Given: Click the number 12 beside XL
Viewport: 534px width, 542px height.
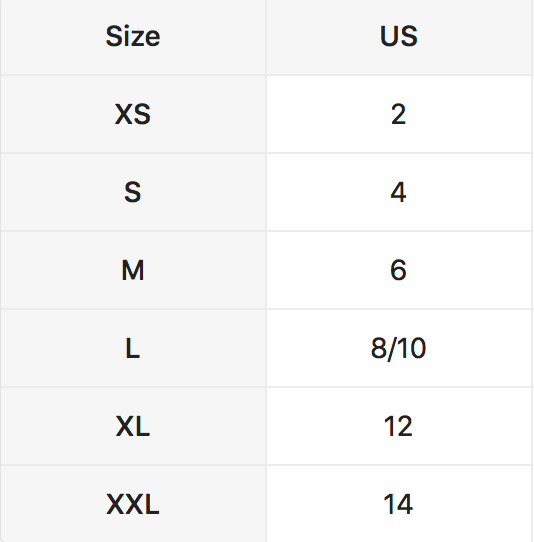Looking at the screenshot, I should click(398, 426).
